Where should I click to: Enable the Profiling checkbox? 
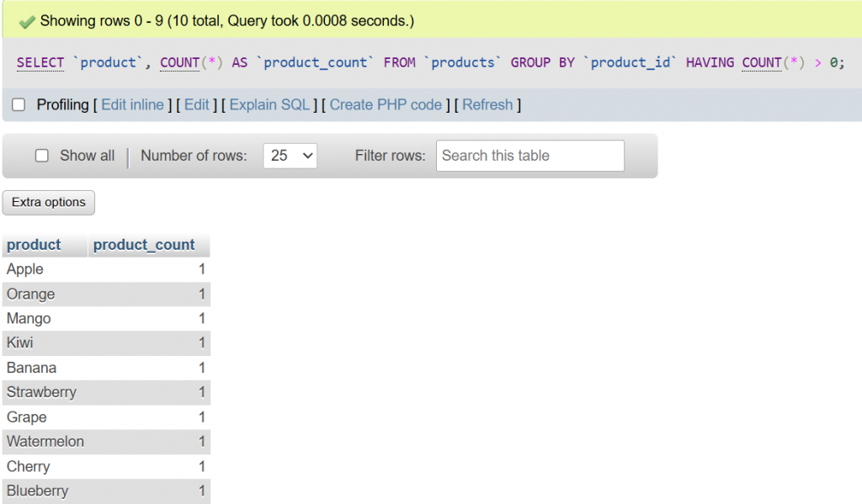[19, 105]
